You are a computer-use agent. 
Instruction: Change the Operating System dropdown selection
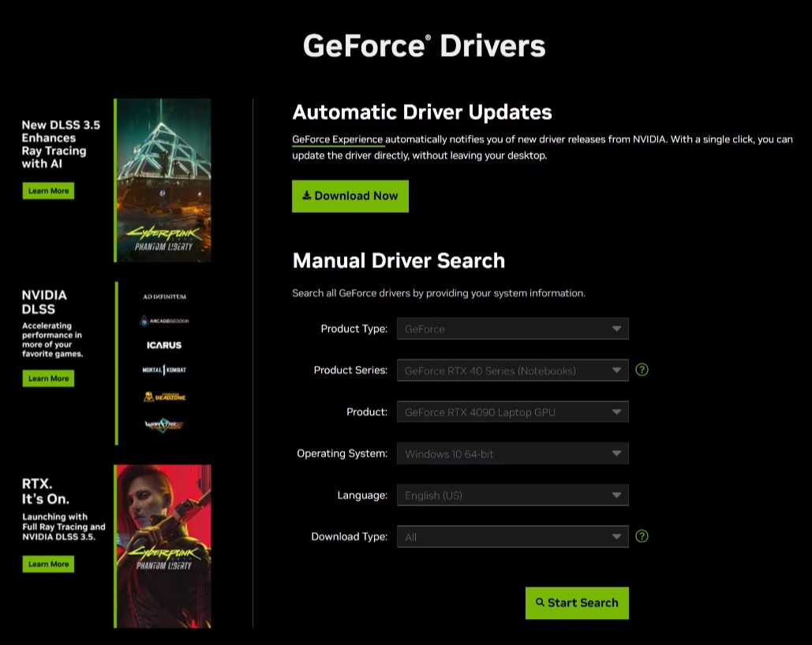point(512,453)
